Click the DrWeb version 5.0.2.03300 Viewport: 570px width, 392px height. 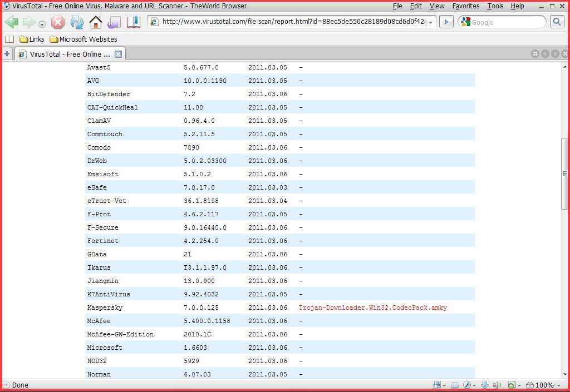tap(205, 161)
